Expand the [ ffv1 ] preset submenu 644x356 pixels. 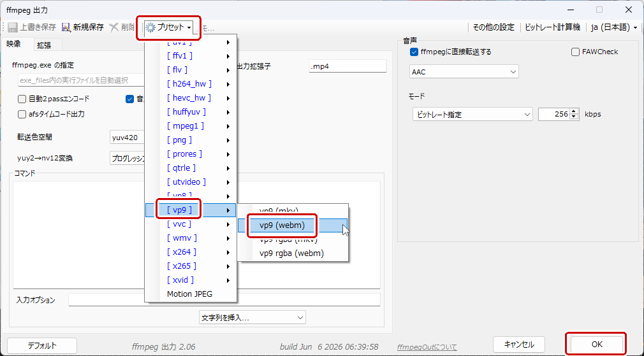pos(191,56)
